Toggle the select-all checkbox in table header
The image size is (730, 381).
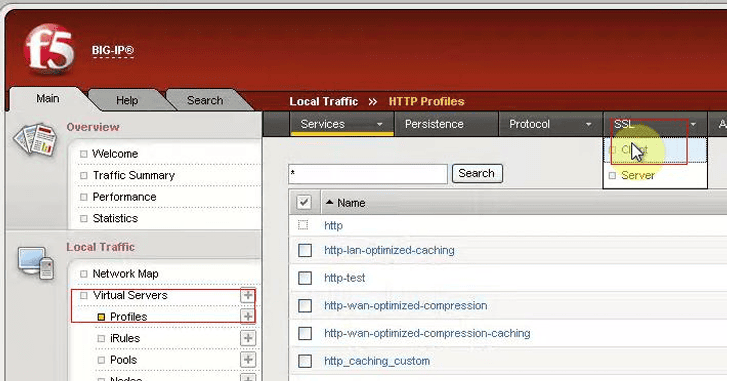(304, 203)
